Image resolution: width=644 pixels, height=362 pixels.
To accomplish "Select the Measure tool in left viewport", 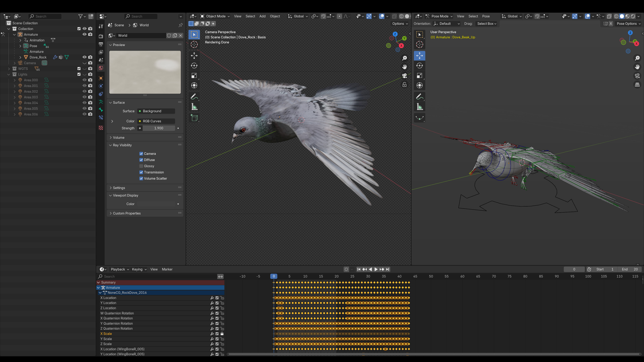I will (x=194, y=107).
